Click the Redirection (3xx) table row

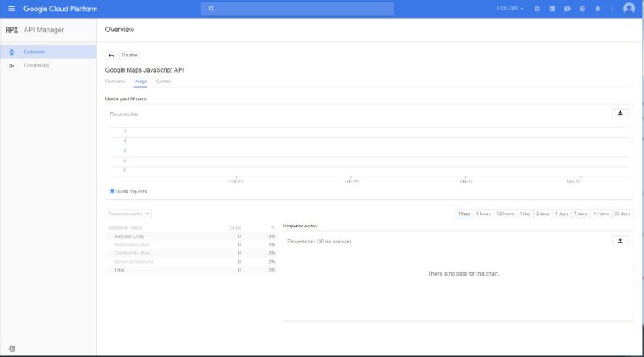coord(192,245)
